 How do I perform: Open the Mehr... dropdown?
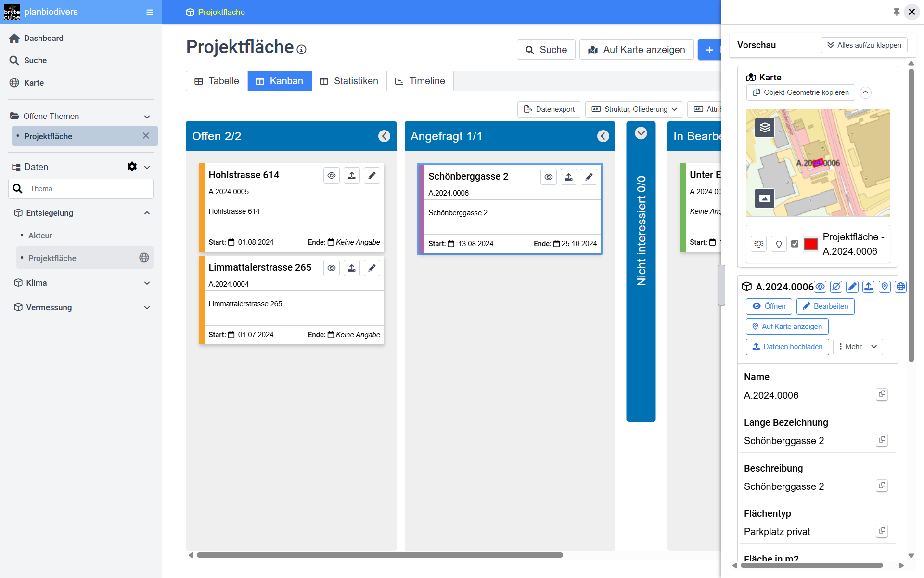(x=858, y=347)
